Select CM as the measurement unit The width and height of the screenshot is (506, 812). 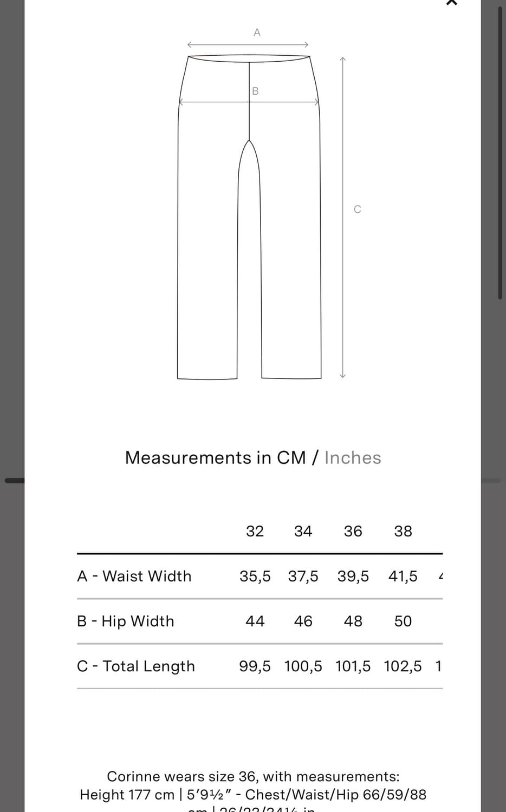(291, 458)
